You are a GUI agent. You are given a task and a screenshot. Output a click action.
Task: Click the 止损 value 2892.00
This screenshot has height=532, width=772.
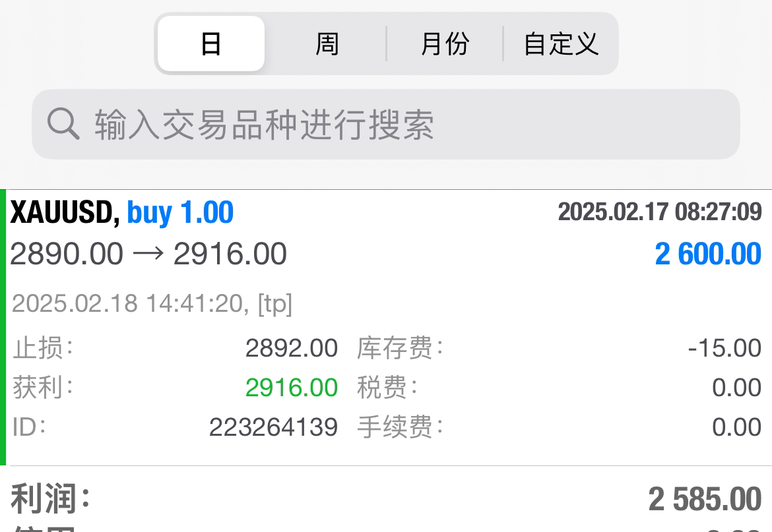click(291, 348)
